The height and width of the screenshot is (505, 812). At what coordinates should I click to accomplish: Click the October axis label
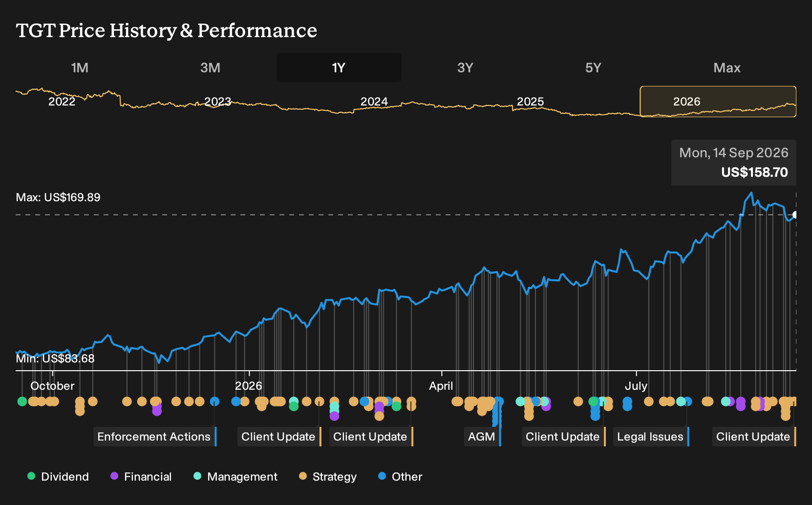coord(52,386)
